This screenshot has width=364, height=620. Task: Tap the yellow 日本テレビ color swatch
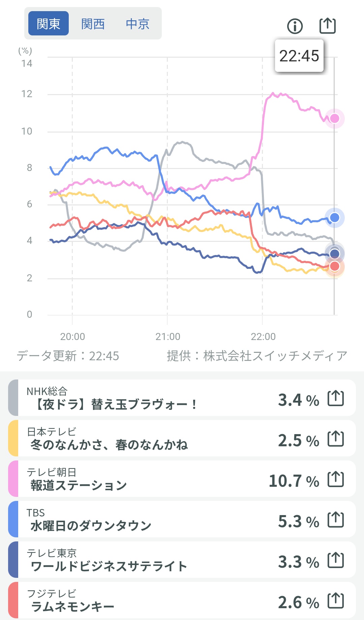click(x=13, y=438)
